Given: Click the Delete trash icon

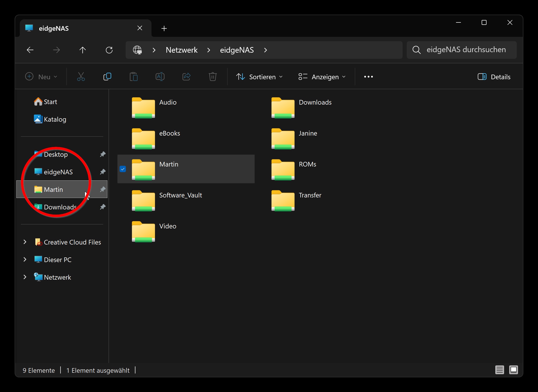Looking at the screenshot, I should (x=213, y=77).
